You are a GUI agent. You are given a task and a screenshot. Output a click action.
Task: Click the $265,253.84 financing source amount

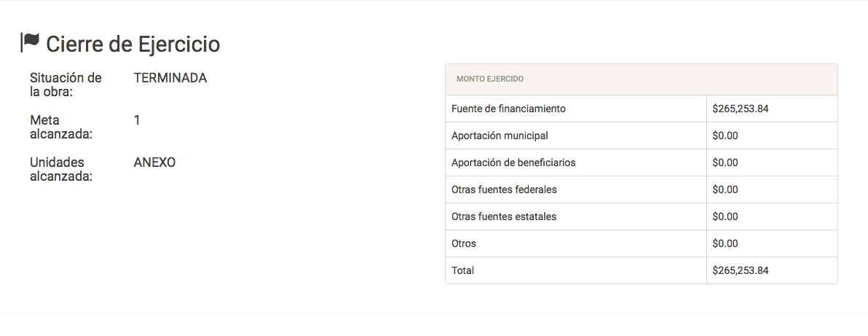[x=740, y=109]
